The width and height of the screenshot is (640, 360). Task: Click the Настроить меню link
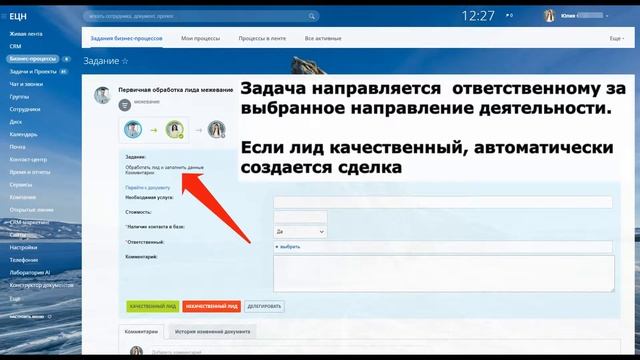[x=27, y=317]
